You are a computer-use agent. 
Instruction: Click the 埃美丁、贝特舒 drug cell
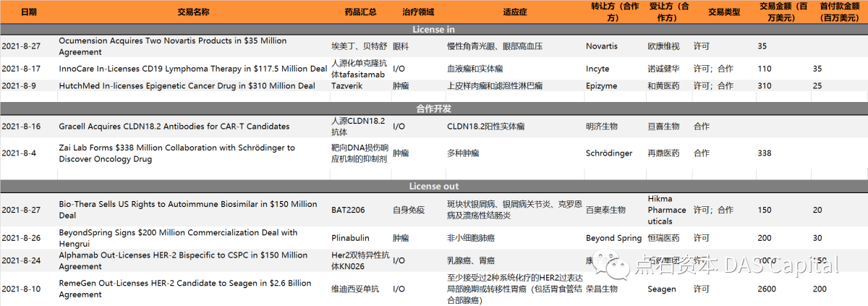click(360, 46)
